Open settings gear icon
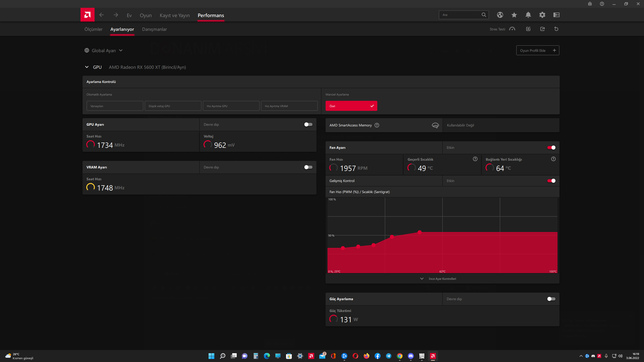The height and width of the screenshot is (362, 644). click(542, 15)
